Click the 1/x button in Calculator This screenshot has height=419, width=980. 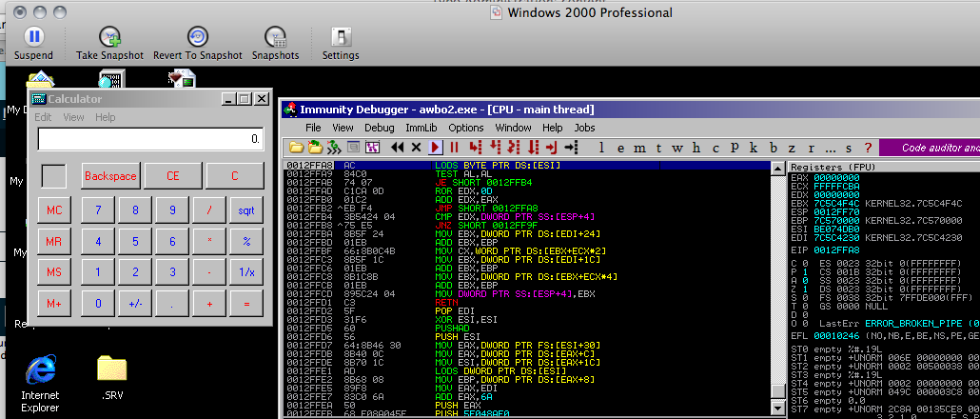[246, 272]
